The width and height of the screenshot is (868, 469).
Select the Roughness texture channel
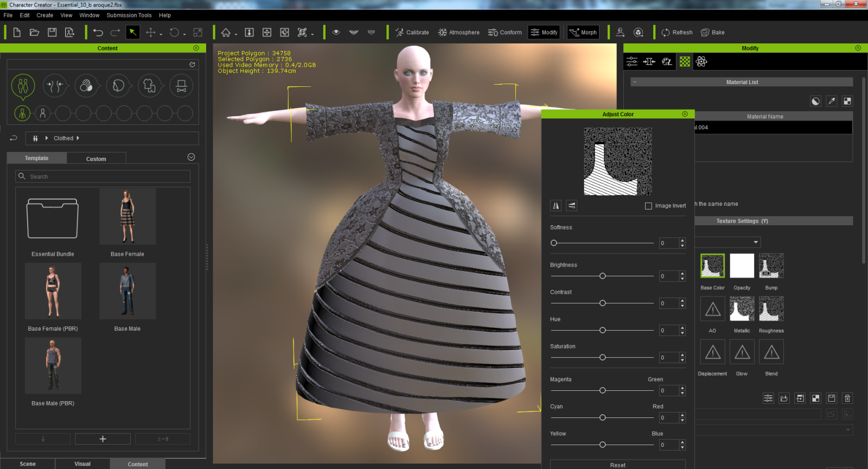coord(771,309)
